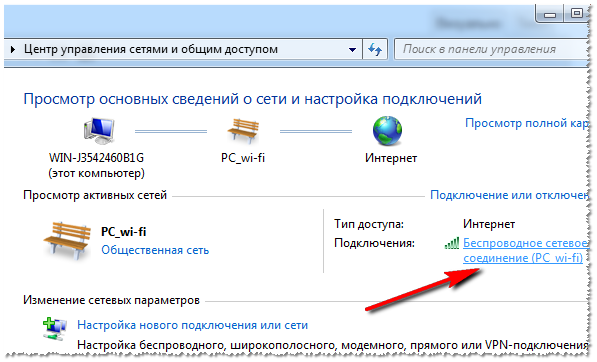This screenshot has width=597, height=362.
Task: Open Настройка нового подключения или сети
Action: 192,325
